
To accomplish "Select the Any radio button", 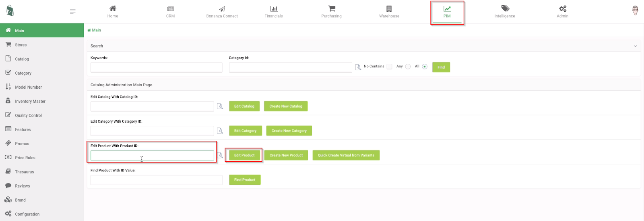I will click(x=408, y=67).
